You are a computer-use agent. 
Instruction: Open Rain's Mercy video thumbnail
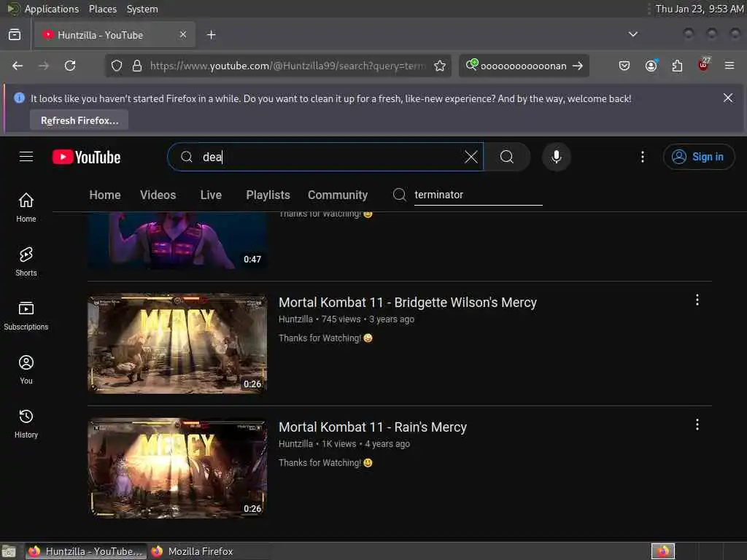pyautogui.click(x=177, y=468)
